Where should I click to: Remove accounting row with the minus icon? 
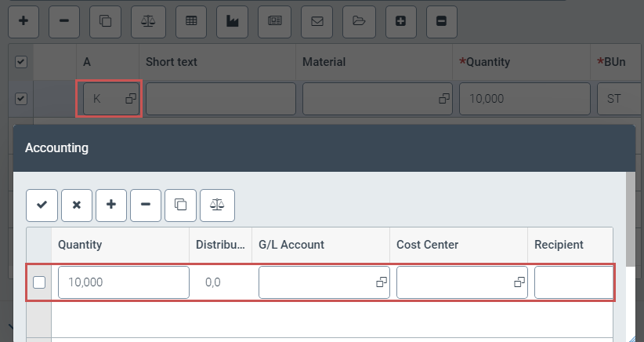point(146,205)
